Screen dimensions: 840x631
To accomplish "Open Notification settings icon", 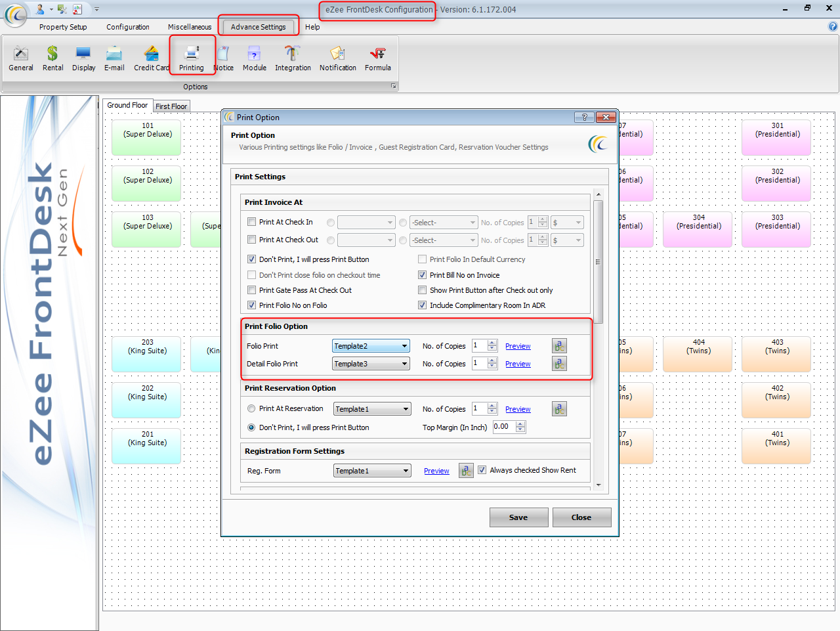I will tap(338, 58).
